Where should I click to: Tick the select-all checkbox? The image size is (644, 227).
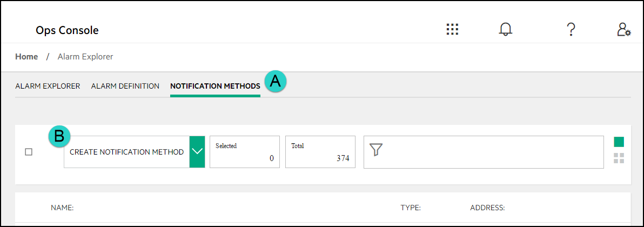coord(29,152)
